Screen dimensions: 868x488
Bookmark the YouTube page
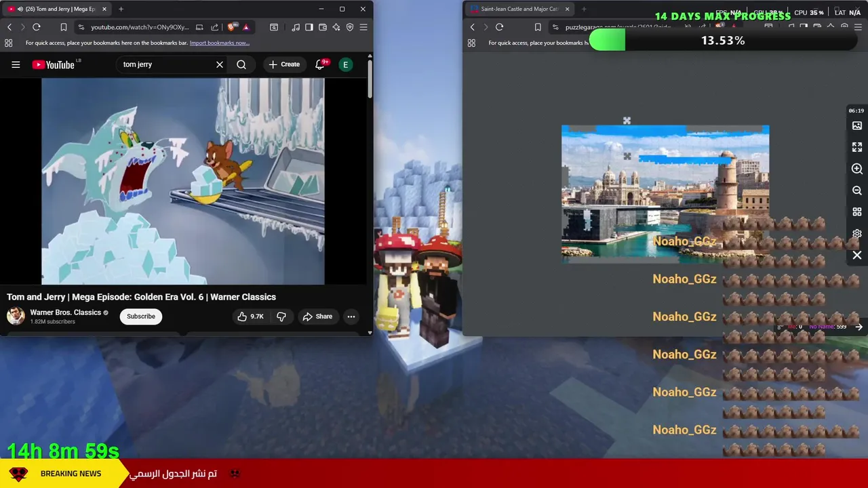pos(63,27)
